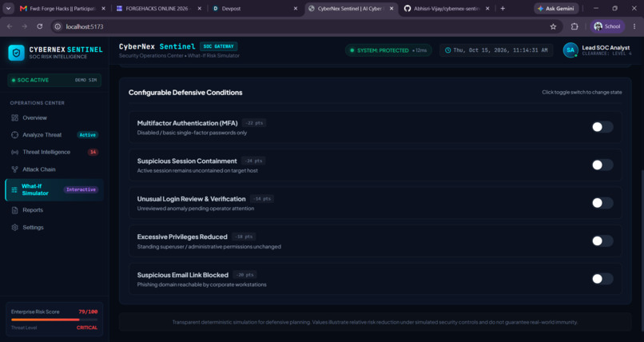Turn on Suspicious Session Containment switch
The height and width of the screenshot is (342, 644).
(x=602, y=165)
